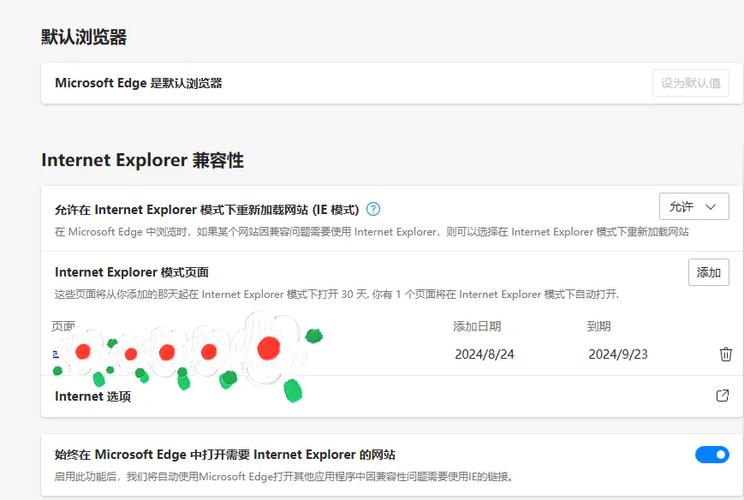Toggle 始终在 Microsoft Edge 中打开 switch
Image resolution: width=744 pixels, height=500 pixels.
(x=712, y=454)
